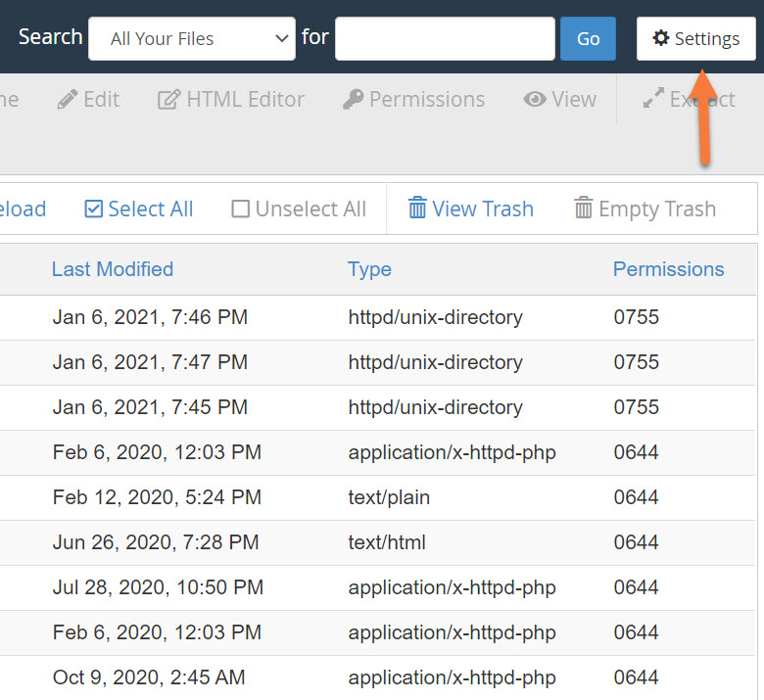Click the Settings gear icon
Image resolution: width=764 pixels, height=700 pixels.
(x=661, y=38)
